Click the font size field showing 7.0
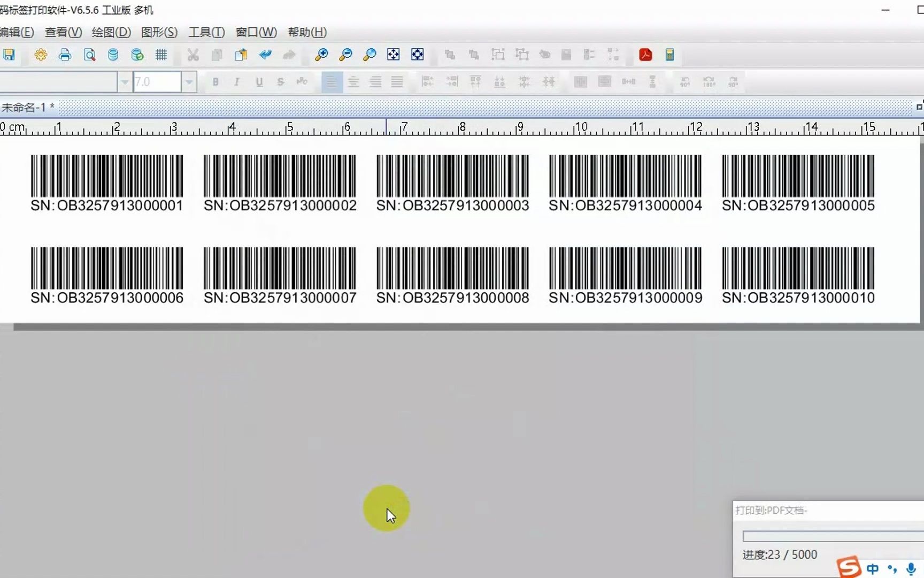 coord(157,82)
